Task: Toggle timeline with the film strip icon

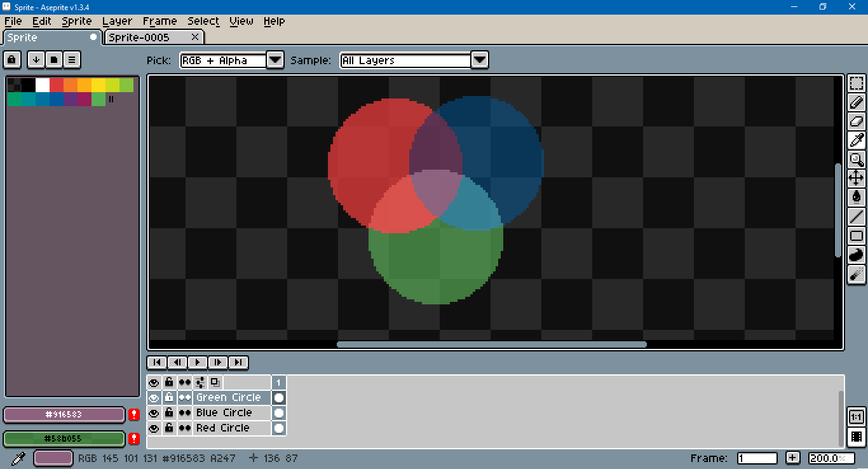Action: (857, 437)
